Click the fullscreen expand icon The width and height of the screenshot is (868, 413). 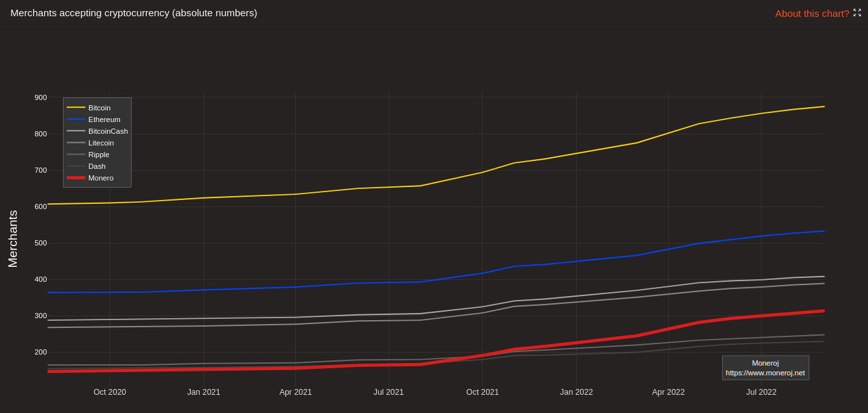857,12
